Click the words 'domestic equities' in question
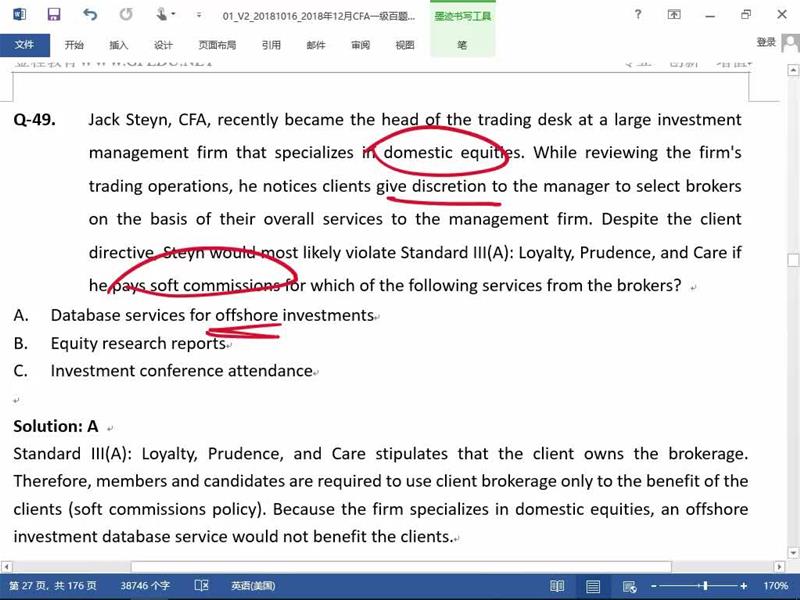Image resolution: width=800 pixels, height=600 pixels. [454, 153]
